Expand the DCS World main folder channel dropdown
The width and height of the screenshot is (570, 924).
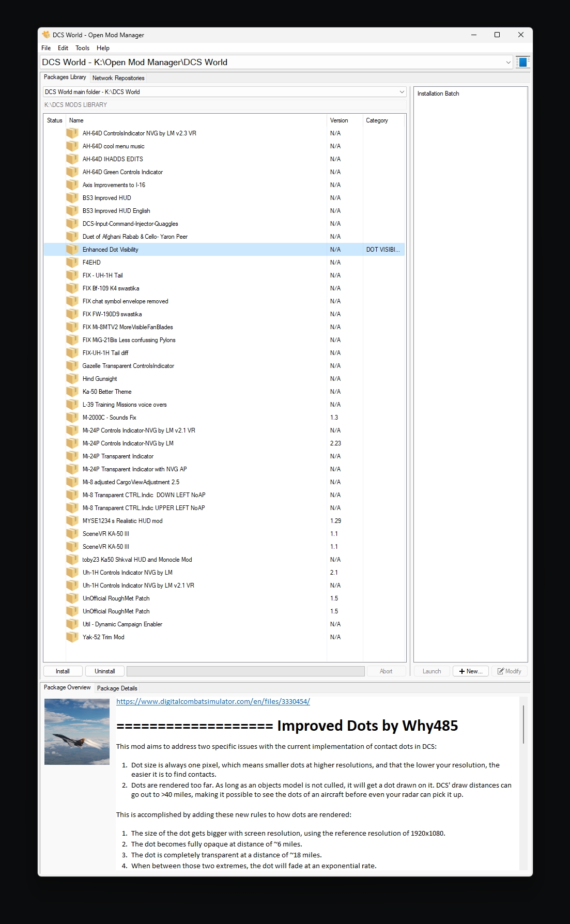[224, 91]
